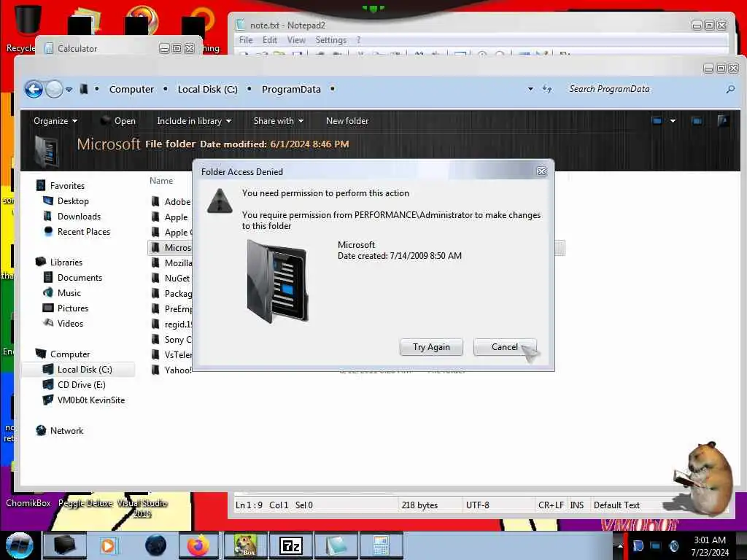Image resolution: width=747 pixels, height=560 pixels.
Task: Select Recent Places under Favorites
Action: coord(83,231)
